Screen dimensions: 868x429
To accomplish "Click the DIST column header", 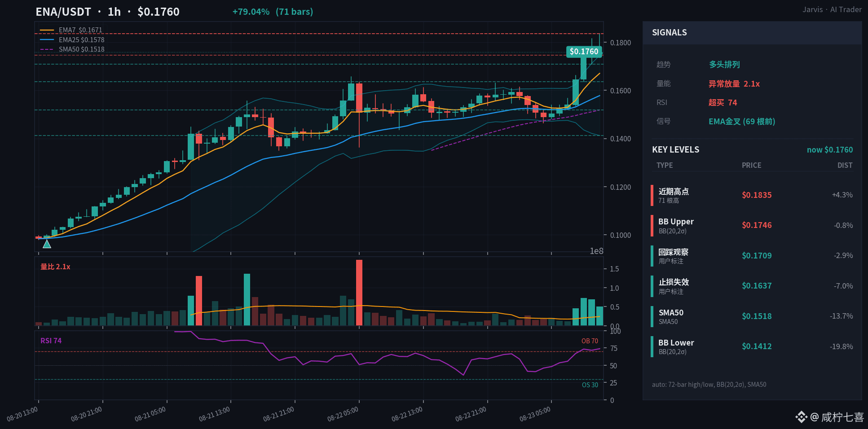I will click(845, 165).
